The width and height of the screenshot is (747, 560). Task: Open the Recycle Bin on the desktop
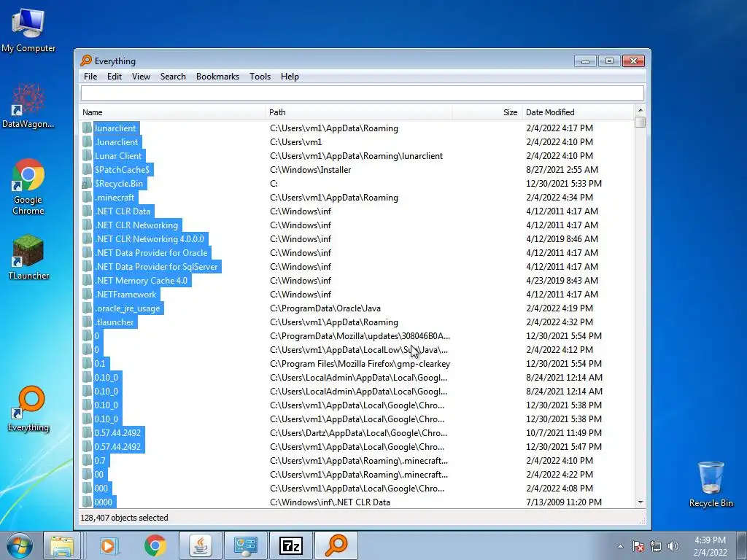click(x=711, y=484)
